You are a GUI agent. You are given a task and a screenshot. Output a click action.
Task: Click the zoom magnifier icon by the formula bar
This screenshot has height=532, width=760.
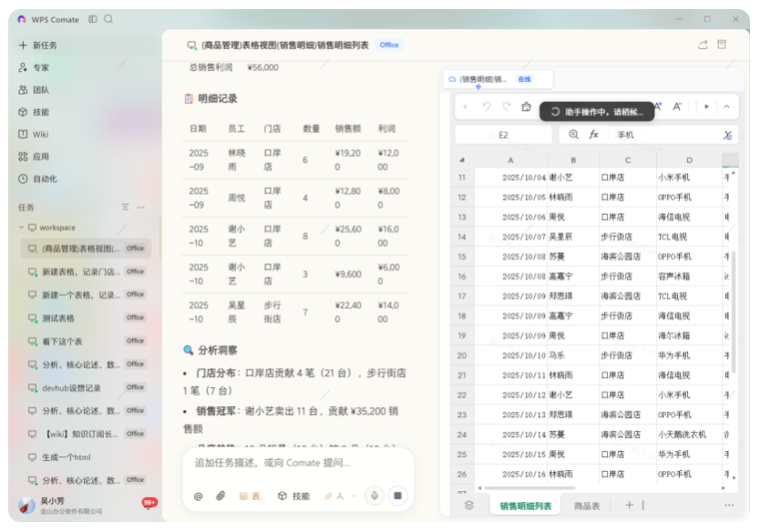(573, 135)
